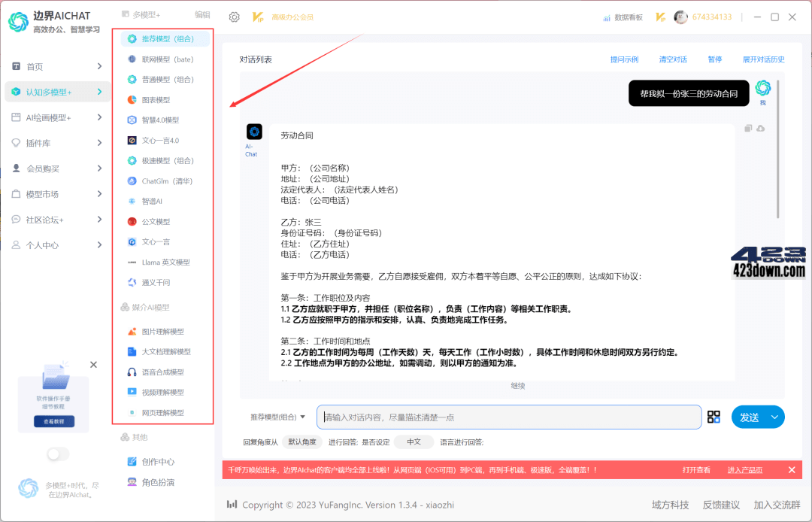Viewport: 812px width, 522px height.
Task: Open the settings gear icon
Action: tap(234, 17)
